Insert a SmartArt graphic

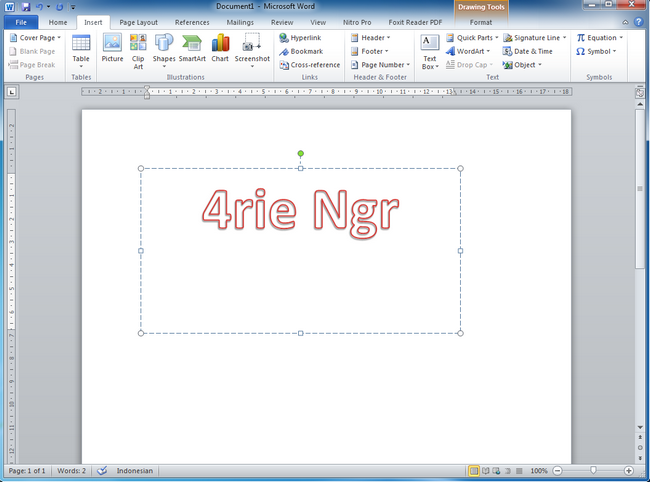tap(192, 48)
